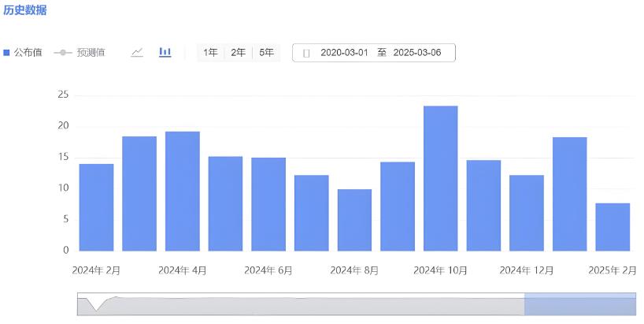This screenshot has width=644, height=324.
Task: Click the 历史数据 heading
Action: (x=25, y=10)
